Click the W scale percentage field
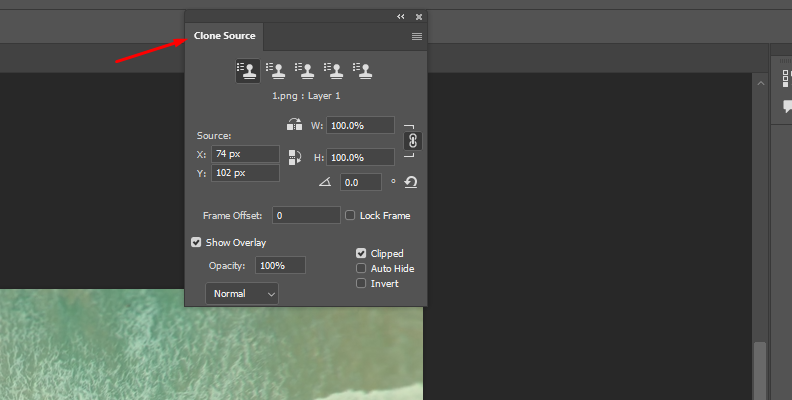This screenshot has width=792, height=400. coord(360,125)
